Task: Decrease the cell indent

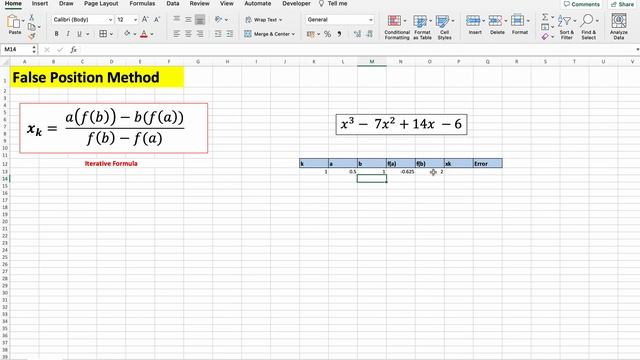Action: pos(218,34)
